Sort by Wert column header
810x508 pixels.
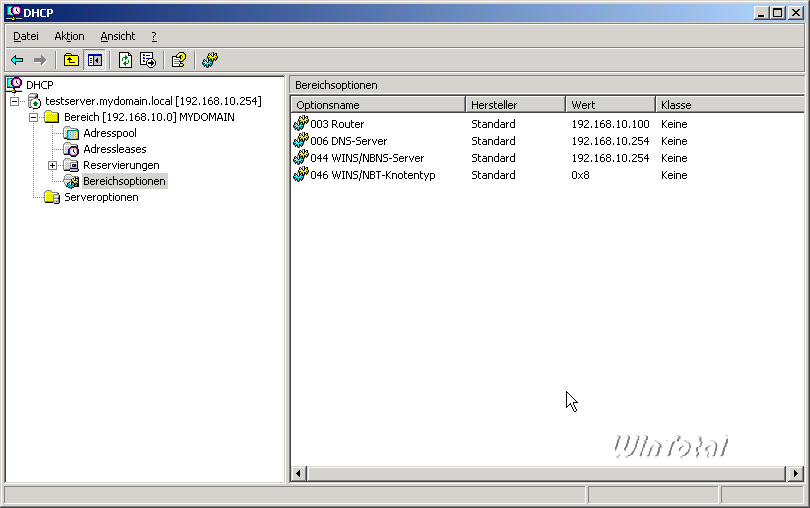click(x=611, y=105)
